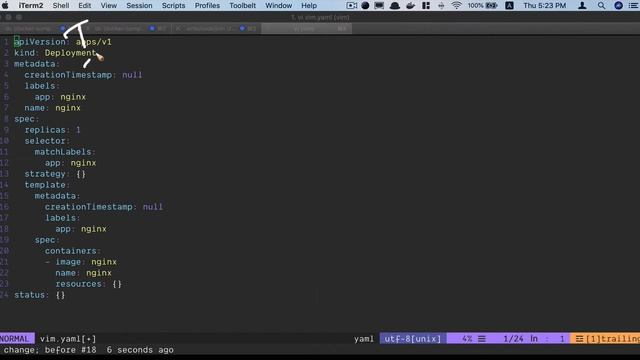640x360 pixels.
Task: Click 'matchLabels:' on line 11
Action: pos(65,152)
